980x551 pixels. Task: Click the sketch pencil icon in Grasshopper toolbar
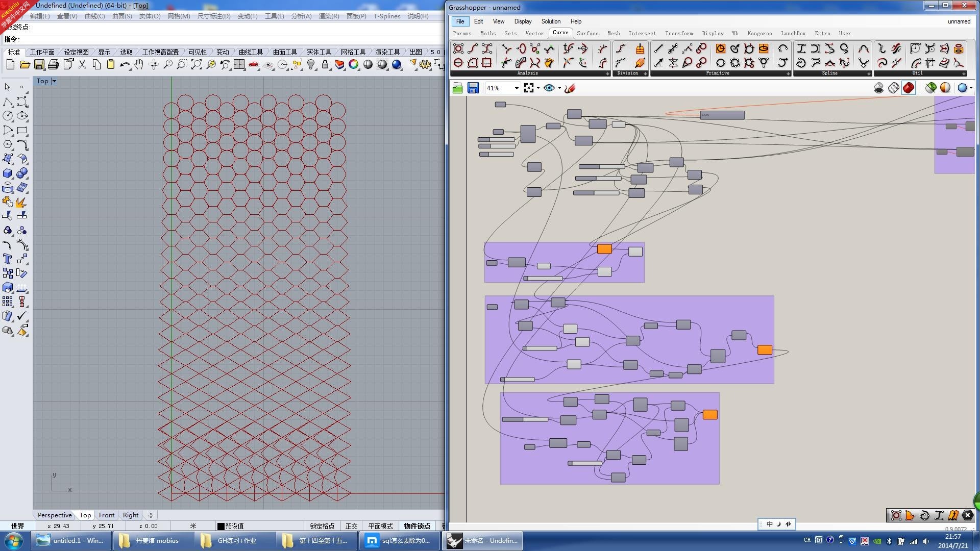(x=570, y=88)
